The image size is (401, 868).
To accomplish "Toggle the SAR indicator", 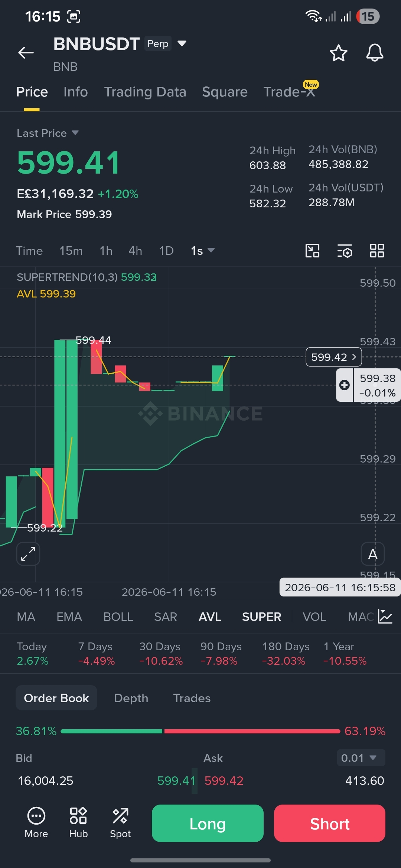I will pyautogui.click(x=166, y=617).
